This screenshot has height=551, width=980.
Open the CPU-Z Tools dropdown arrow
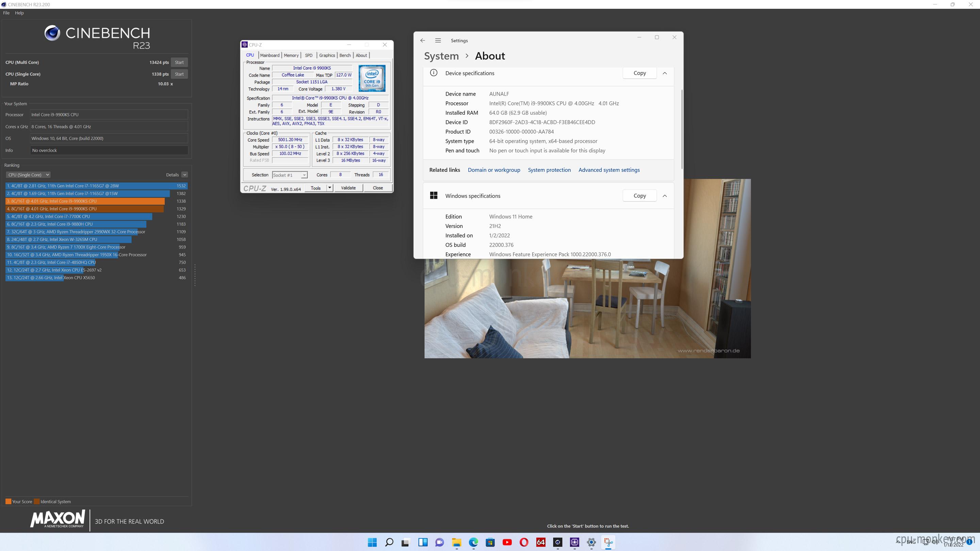point(329,188)
